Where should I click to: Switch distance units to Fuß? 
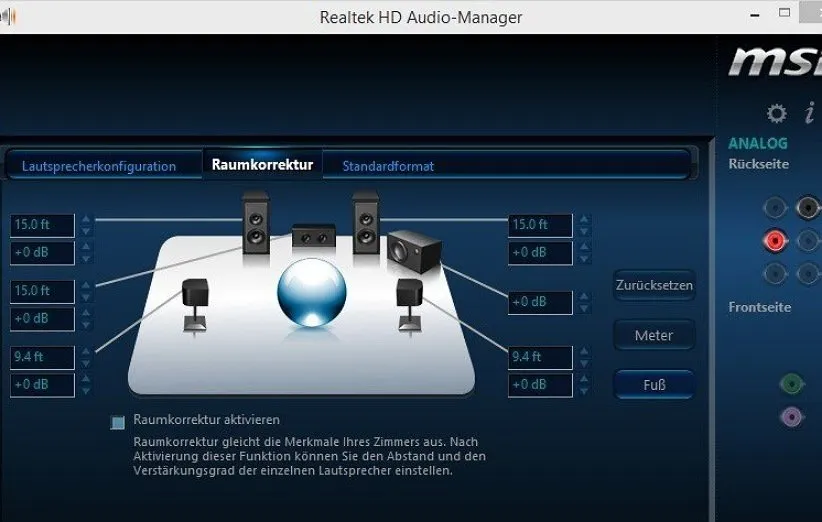[x=654, y=384]
